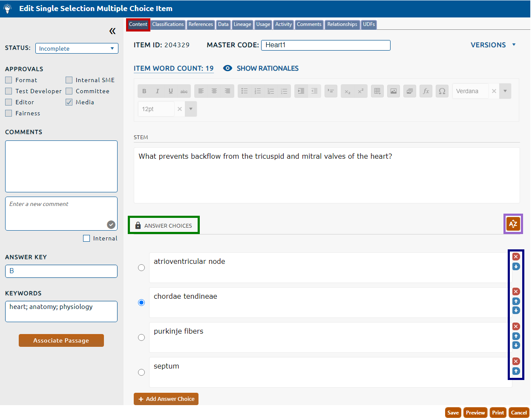Image resolution: width=532 pixels, height=420 pixels.
Task: Move 'chordae tendineae' answer choice up
Action: pyautogui.click(x=516, y=301)
